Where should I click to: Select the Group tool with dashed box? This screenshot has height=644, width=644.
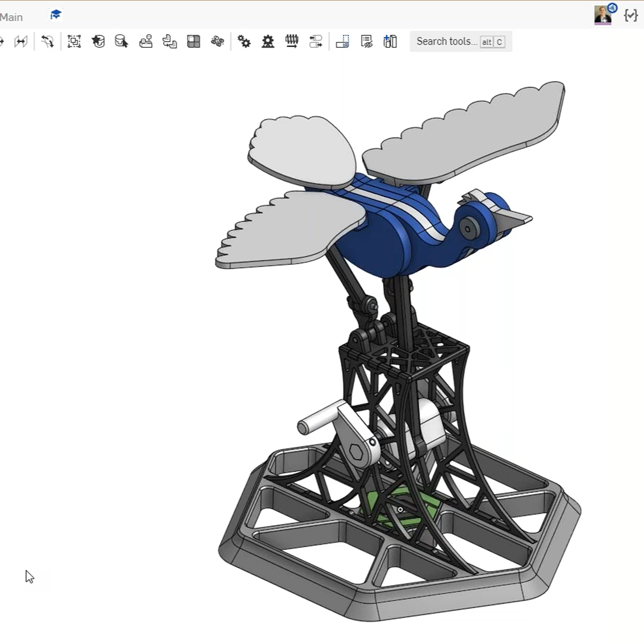74,42
